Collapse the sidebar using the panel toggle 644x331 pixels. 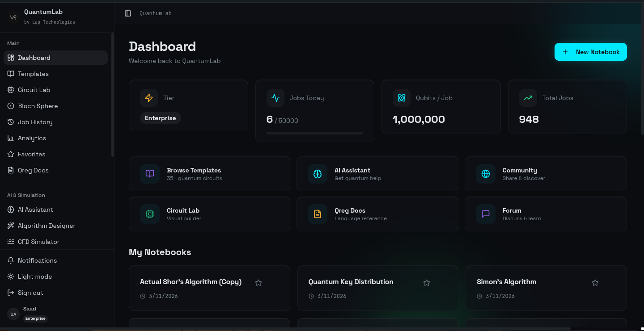point(128,13)
